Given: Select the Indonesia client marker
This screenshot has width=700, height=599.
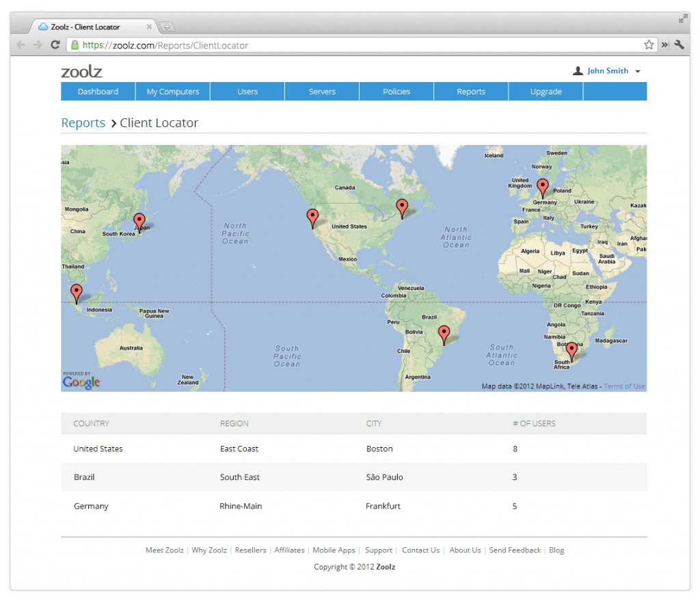Looking at the screenshot, I should 77,291.
